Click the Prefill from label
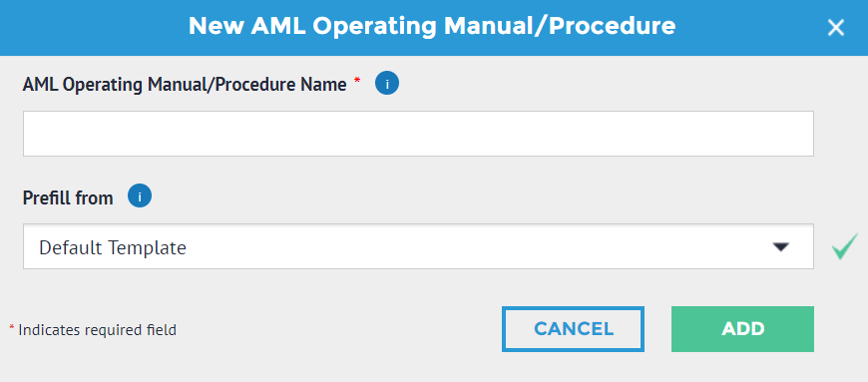 tap(68, 197)
